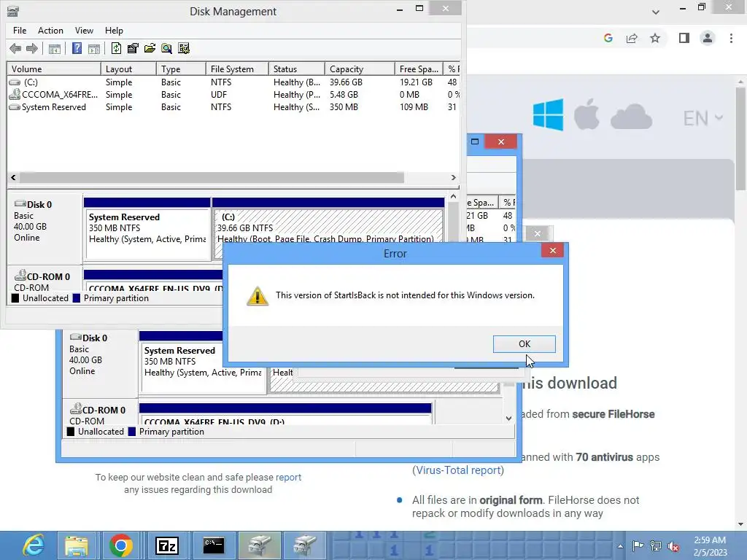Click the blue Help question mark icon
Viewport: 747px width, 560px height.
tap(77, 48)
